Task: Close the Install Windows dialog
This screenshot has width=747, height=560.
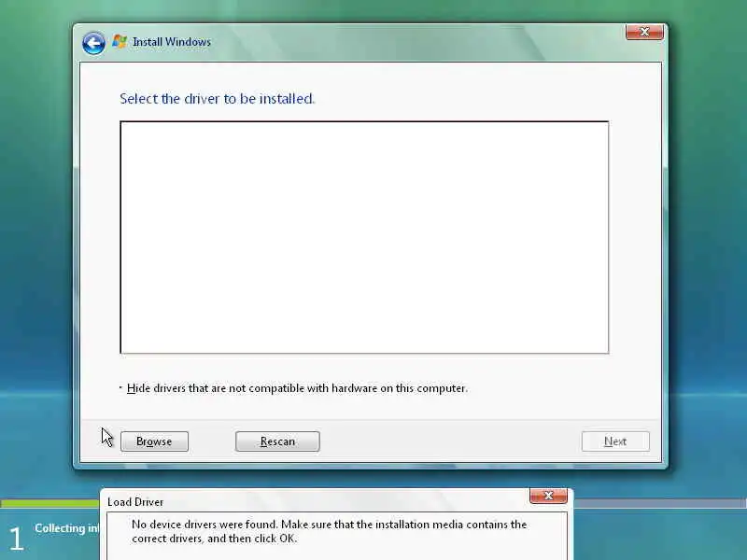Action: click(644, 32)
